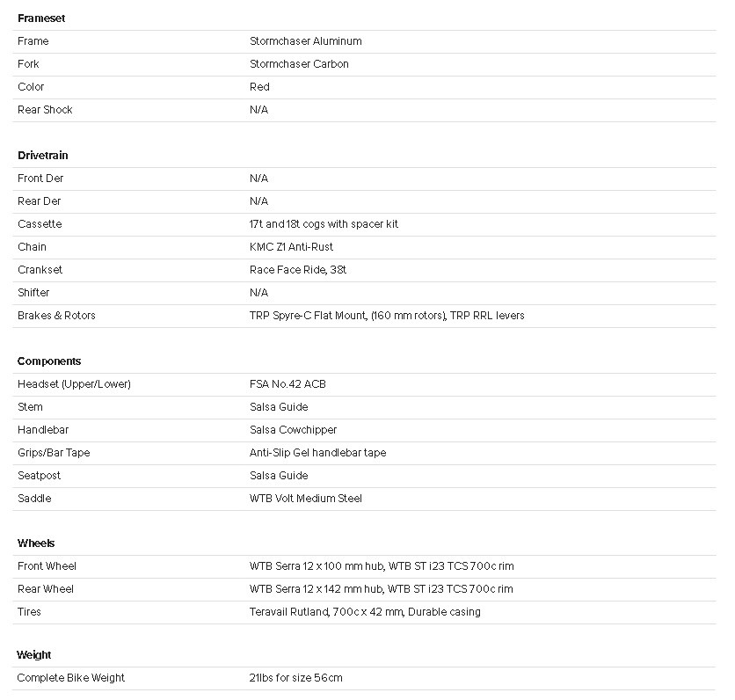This screenshot has height=700, width=735.
Task: Click the KMC Z1 Anti-Rust chain text
Action: (291, 247)
